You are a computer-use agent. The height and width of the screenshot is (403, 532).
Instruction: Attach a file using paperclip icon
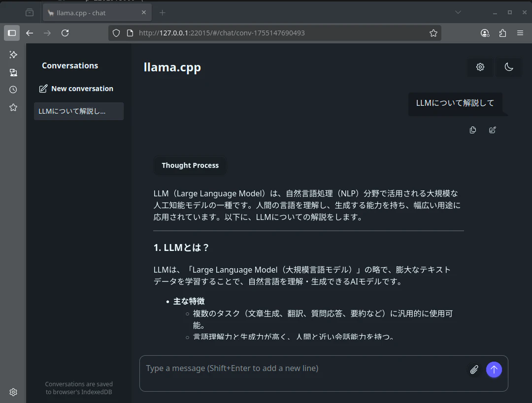474,370
